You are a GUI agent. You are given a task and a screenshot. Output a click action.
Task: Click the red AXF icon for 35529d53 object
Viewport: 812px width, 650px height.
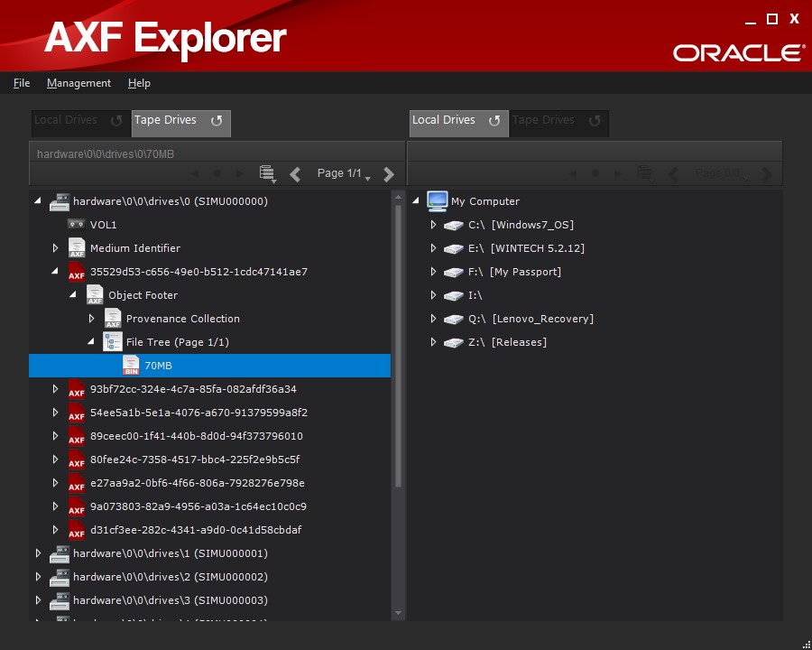coord(77,272)
